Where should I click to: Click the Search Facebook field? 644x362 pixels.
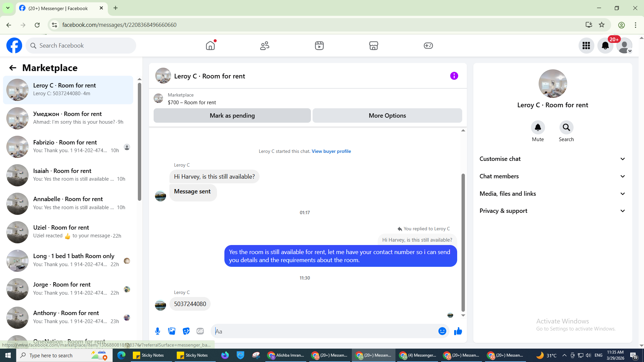click(x=81, y=46)
